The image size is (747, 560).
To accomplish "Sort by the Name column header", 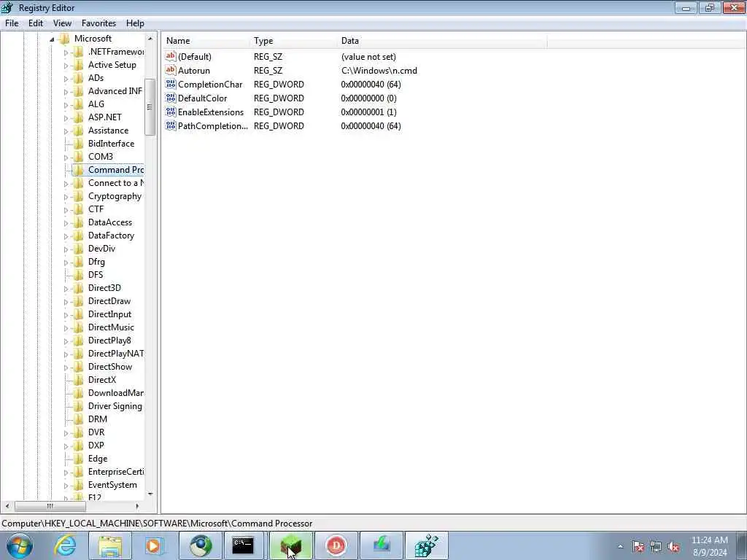I will 205,41.
